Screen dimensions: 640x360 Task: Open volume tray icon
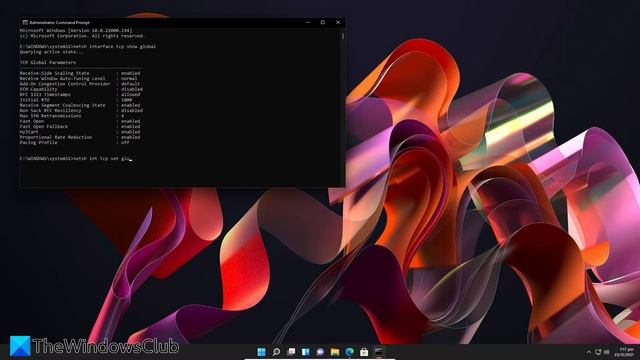point(607,352)
